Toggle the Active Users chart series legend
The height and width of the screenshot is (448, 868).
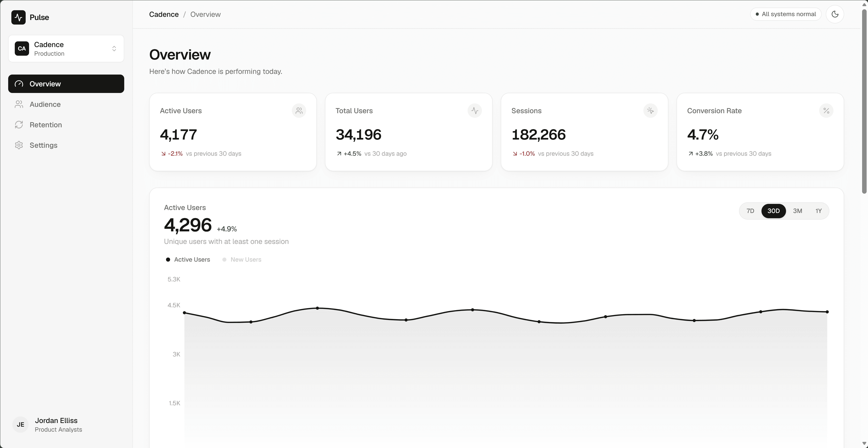(x=188, y=259)
